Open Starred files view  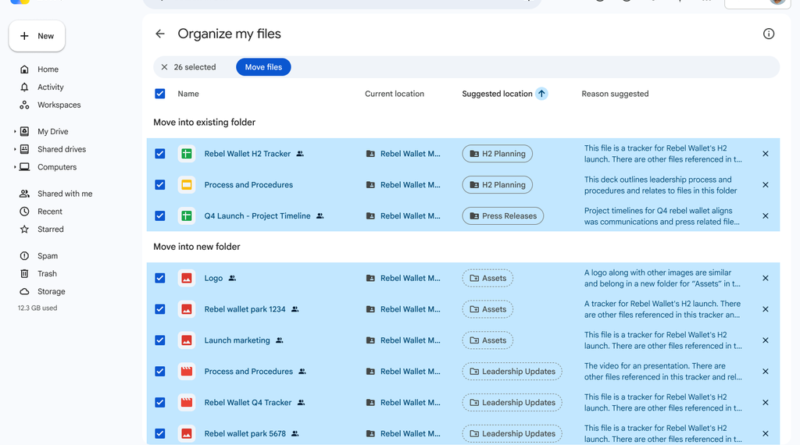[x=51, y=230]
